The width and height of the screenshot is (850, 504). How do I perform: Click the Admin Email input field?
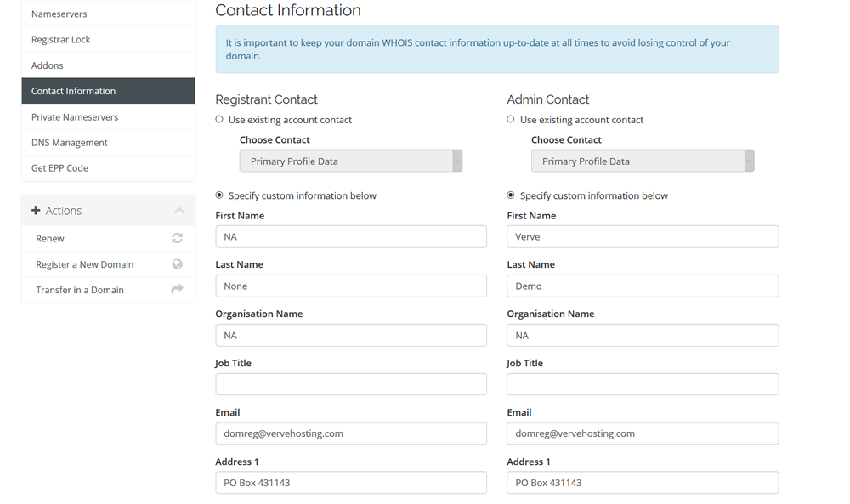point(643,433)
